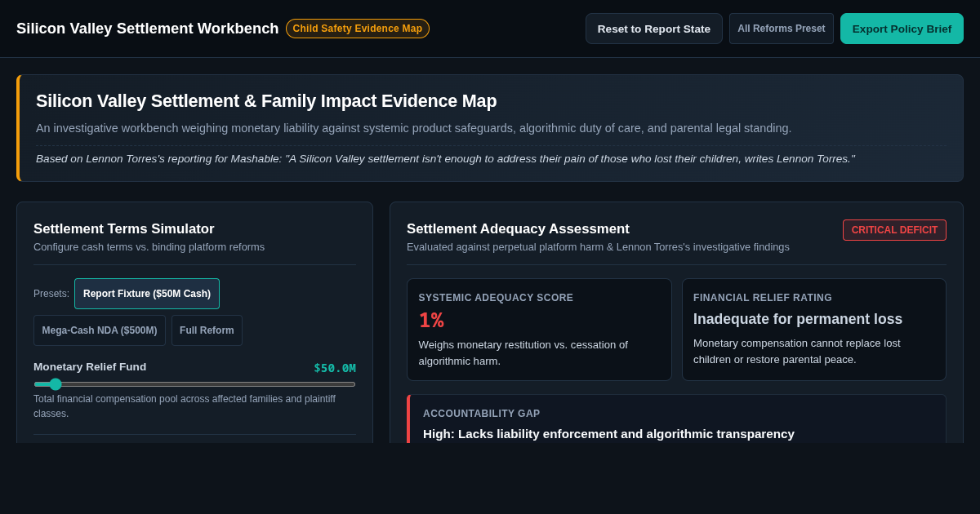Export the policy brief

click(902, 29)
